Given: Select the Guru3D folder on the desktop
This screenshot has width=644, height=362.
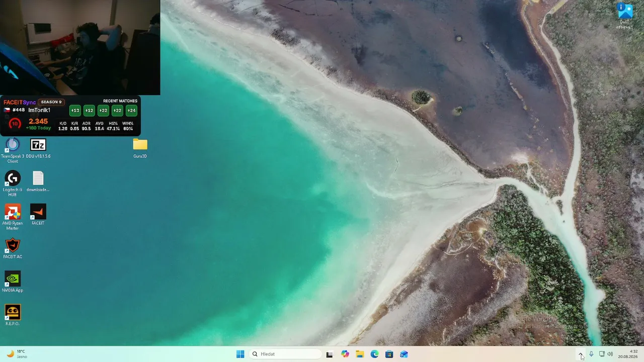Looking at the screenshot, I should [140, 149].
